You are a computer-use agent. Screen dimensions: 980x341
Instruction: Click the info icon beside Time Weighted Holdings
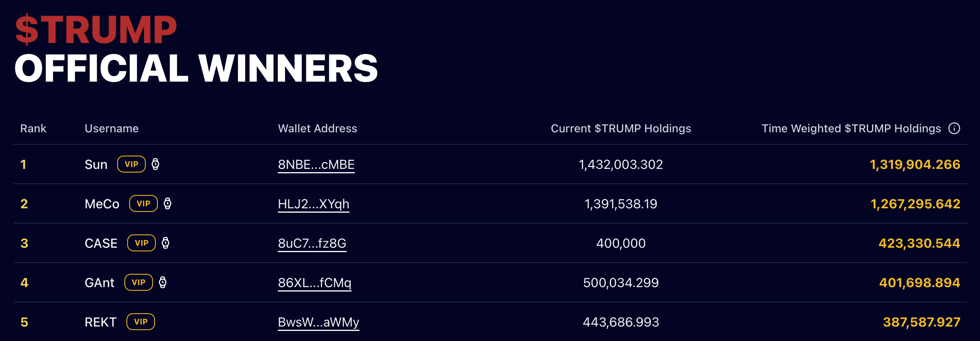954,128
